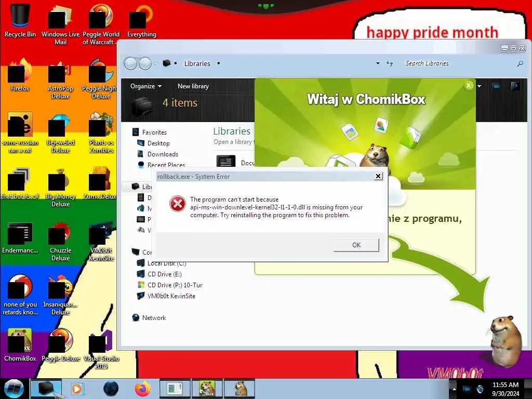Click the Start orb on the taskbar
Screen dimensions: 532x399
[x=14, y=389]
